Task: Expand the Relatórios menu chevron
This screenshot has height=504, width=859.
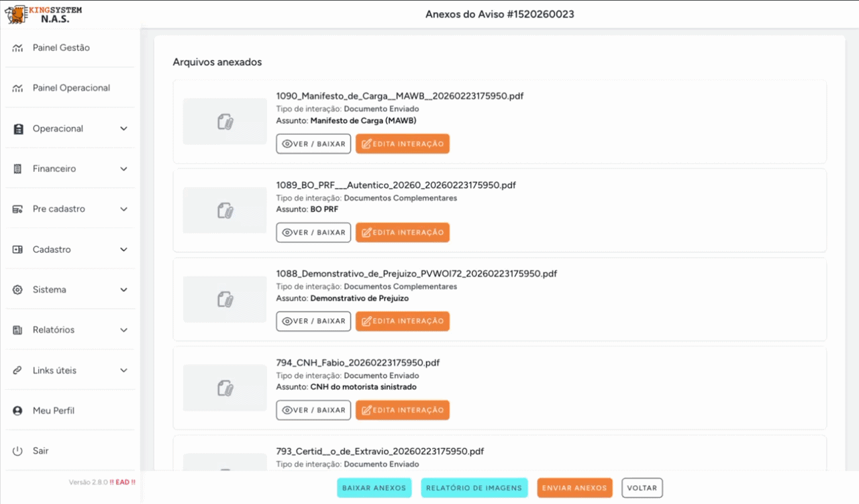Action: [123, 330]
